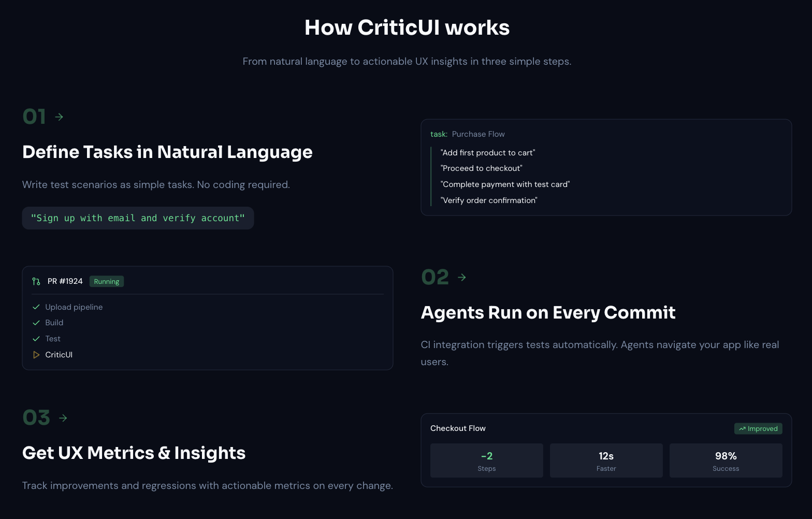Click the "Purchase Flow" task name

[478, 134]
